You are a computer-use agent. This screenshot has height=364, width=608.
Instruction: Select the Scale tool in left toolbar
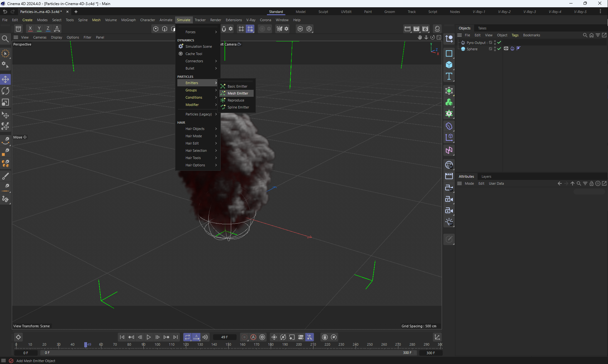click(x=5, y=102)
